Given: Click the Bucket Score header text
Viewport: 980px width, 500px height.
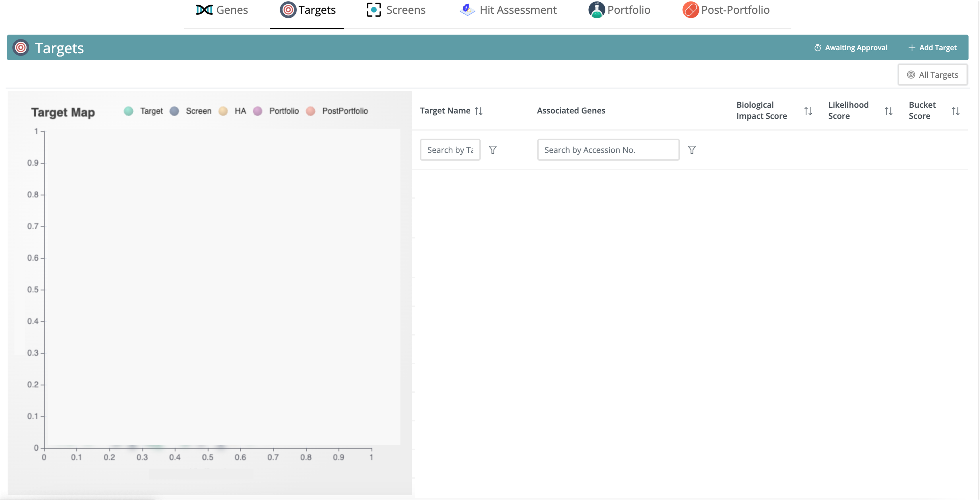Looking at the screenshot, I should [x=922, y=110].
